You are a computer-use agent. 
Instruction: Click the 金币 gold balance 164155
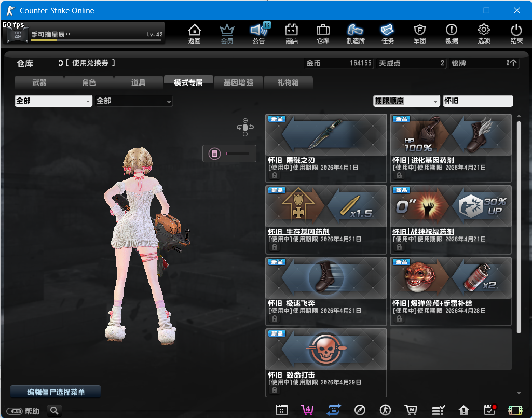[338, 63]
